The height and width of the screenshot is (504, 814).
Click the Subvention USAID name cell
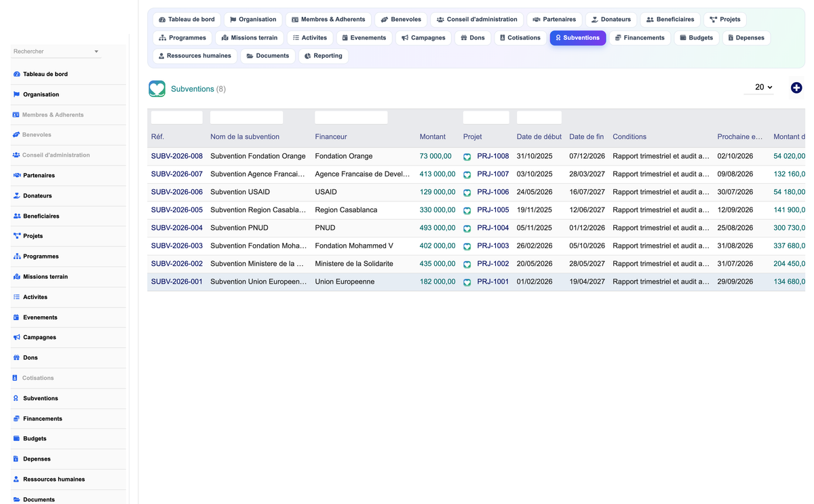click(240, 192)
